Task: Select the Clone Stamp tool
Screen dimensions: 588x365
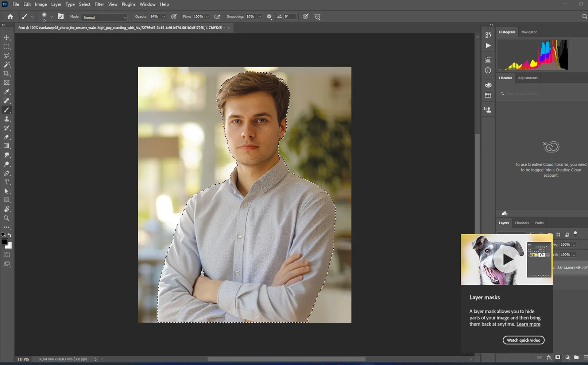Action: [x=7, y=119]
